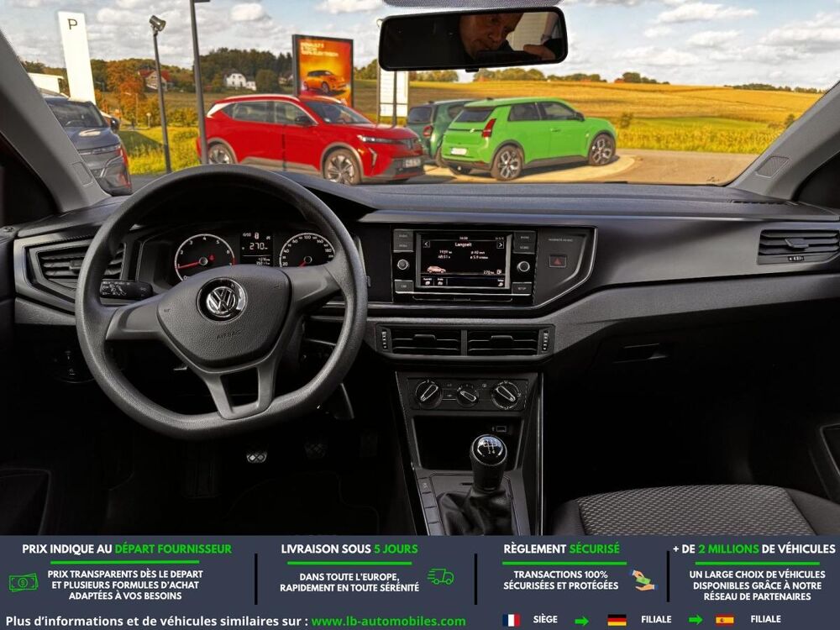
Task: Click the 'PRIX INDIQUE AU DÉPART FOURNISSEUR' heading
Action: click(127, 549)
